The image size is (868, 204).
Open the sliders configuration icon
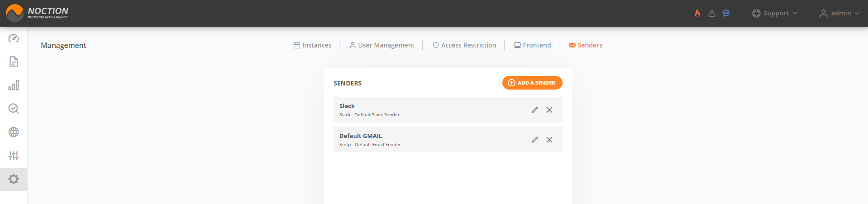click(x=14, y=156)
